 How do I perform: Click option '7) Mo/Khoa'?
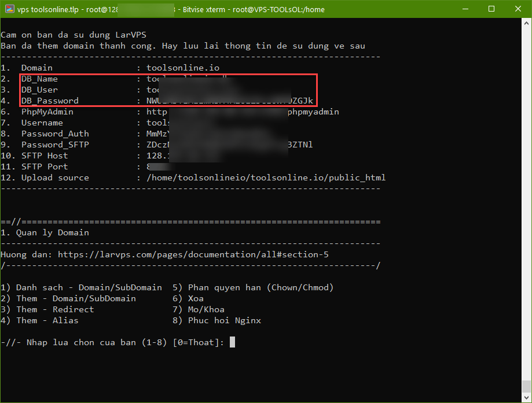pos(199,309)
